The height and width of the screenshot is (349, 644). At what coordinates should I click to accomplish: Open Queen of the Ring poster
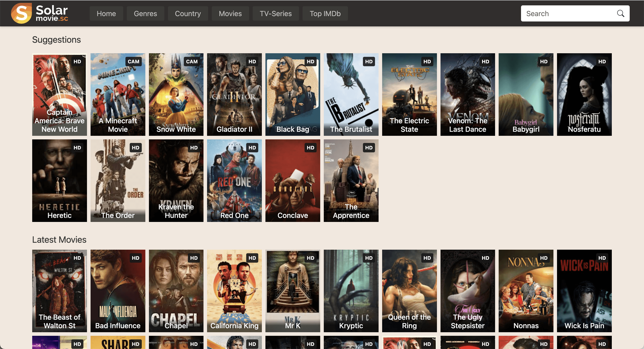[x=409, y=291]
